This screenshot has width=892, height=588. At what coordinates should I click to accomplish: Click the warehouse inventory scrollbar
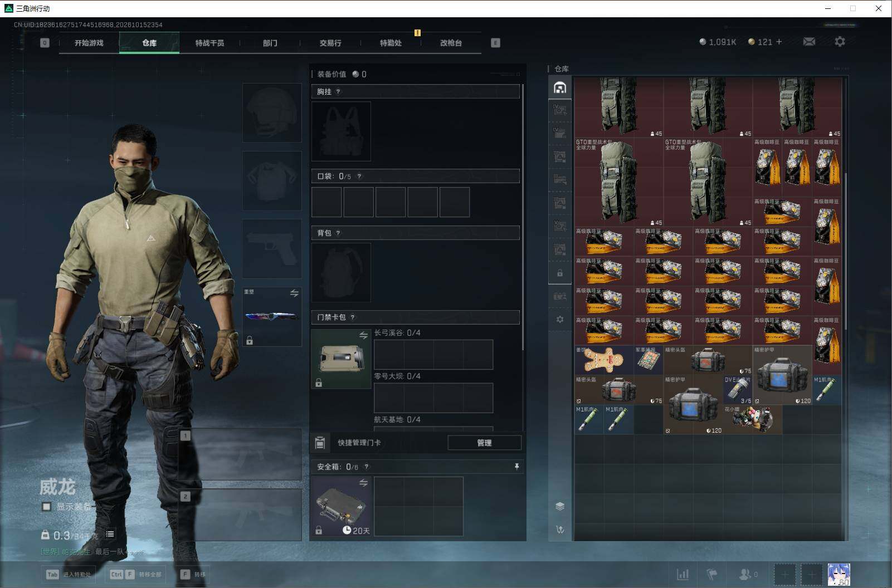tap(845, 251)
